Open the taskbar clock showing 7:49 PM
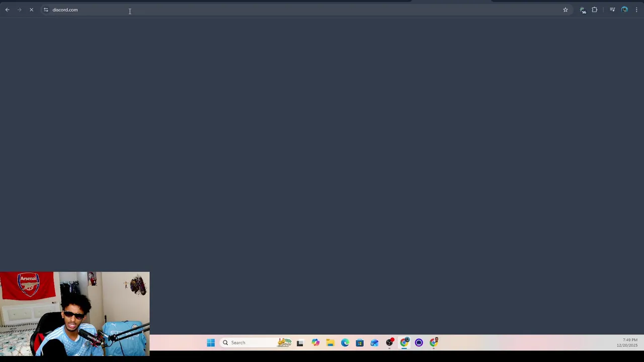Viewport: 644px width, 362px height. 627,343
